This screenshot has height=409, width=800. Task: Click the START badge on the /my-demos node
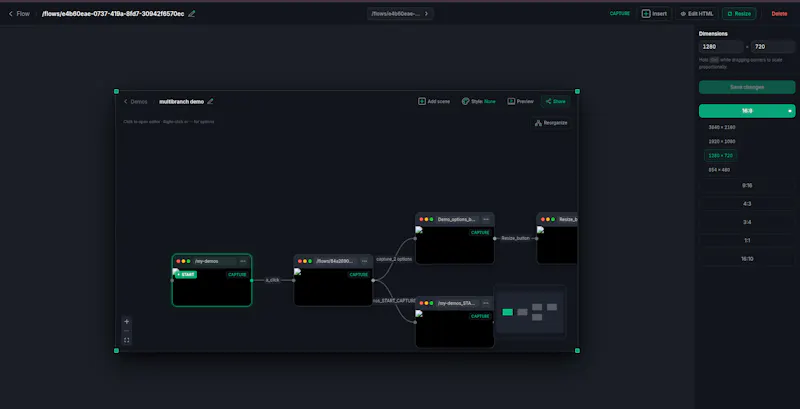[x=186, y=274]
